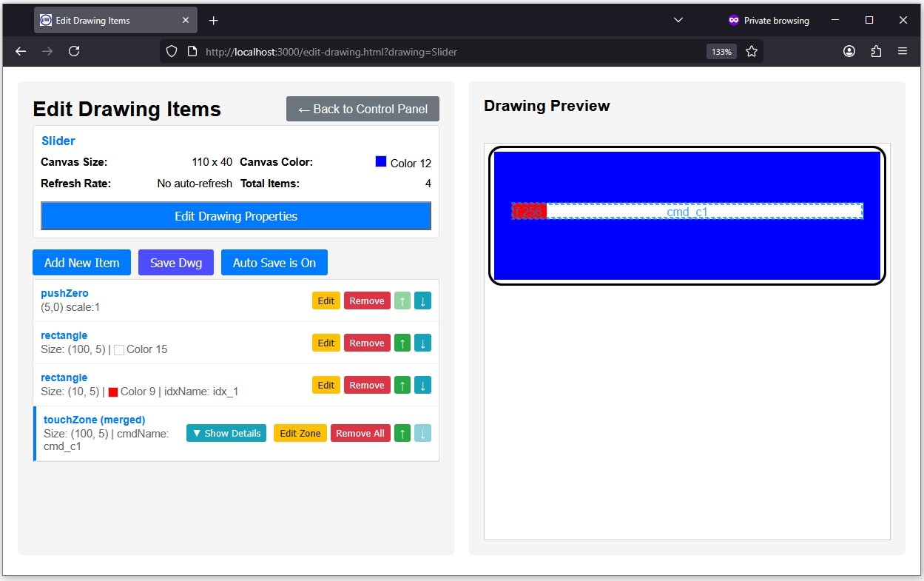Reload the page in browser toolbar
The height and width of the screenshot is (581, 924).
point(74,51)
